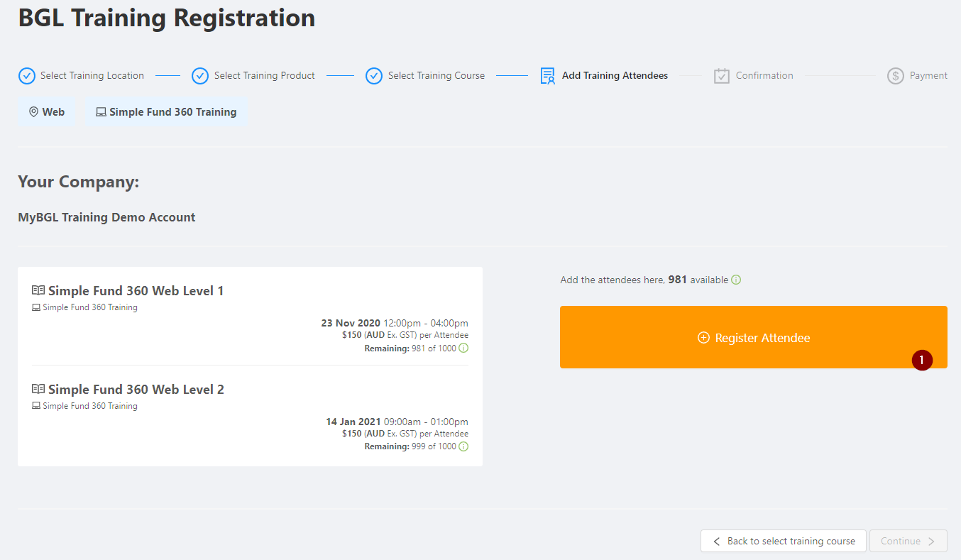Click the Select Training Location checkmark icon
The width and height of the screenshot is (961, 560).
coord(26,76)
